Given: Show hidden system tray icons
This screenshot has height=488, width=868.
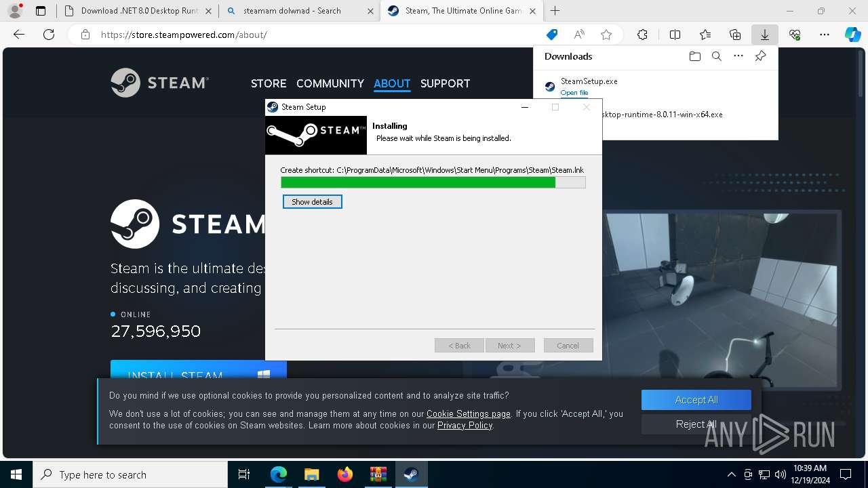Looking at the screenshot, I should pyautogui.click(x=731, y=474).
